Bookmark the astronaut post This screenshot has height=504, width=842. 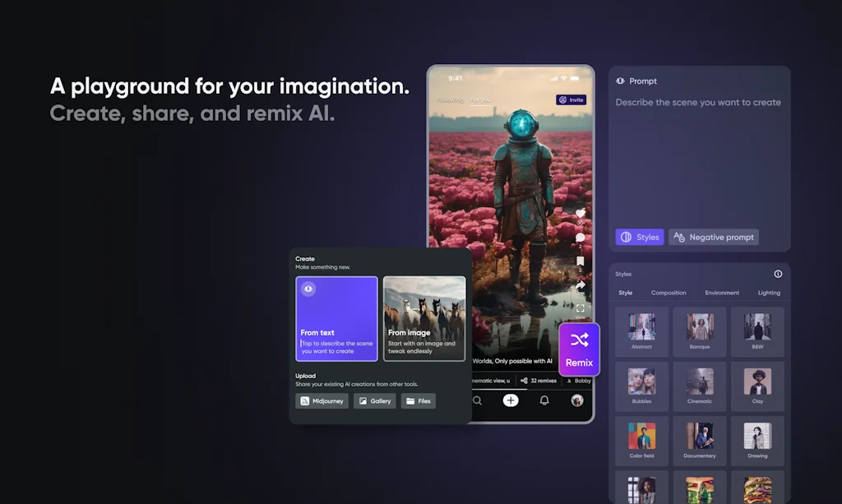coord(580,261)
